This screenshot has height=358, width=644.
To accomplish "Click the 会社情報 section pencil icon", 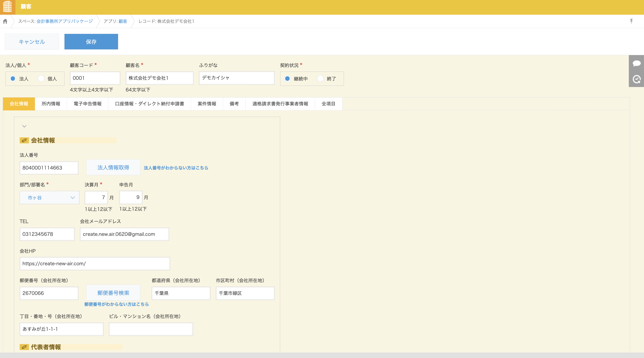I will (24, 140).
